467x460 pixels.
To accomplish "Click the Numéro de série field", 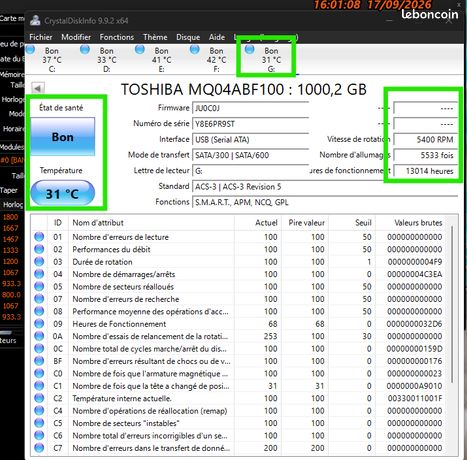I will click(251, 124).
